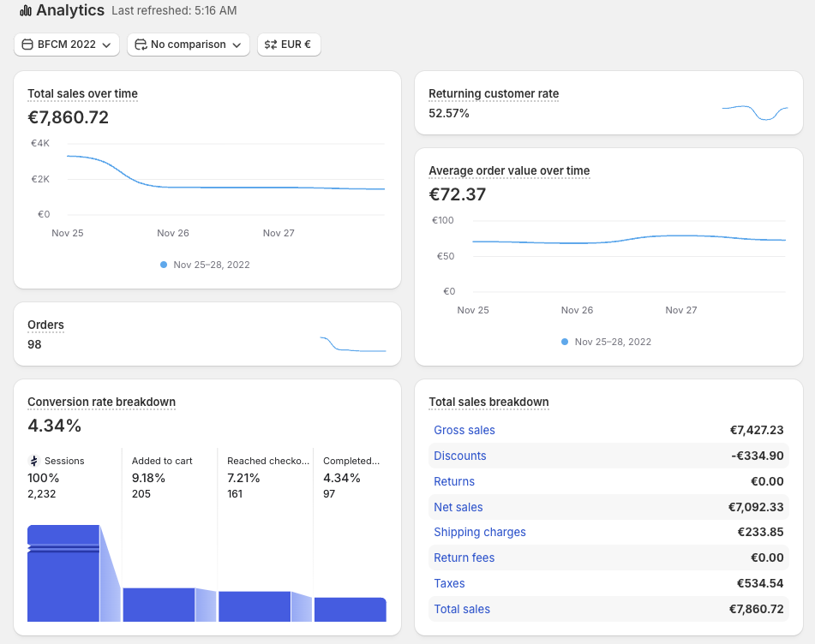Click the Conversion rate breakdown heading
The height and width of the screenshot is (644, 815).
(x=101, y=402)
